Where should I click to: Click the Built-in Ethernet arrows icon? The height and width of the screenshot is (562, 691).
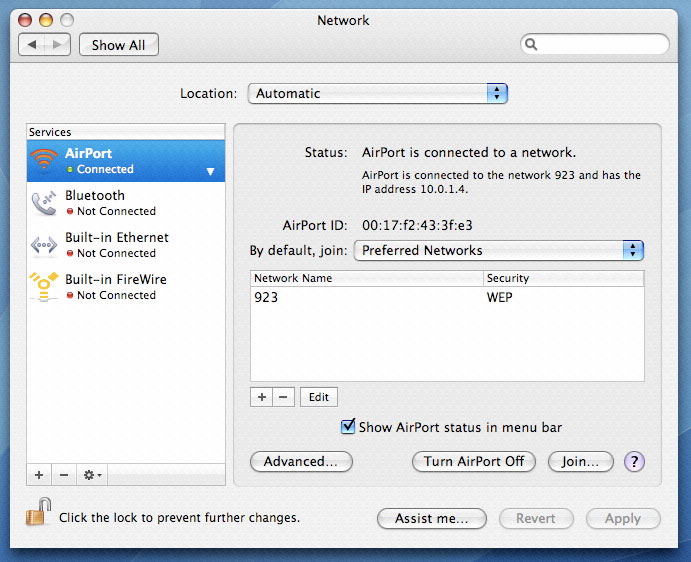44,244
